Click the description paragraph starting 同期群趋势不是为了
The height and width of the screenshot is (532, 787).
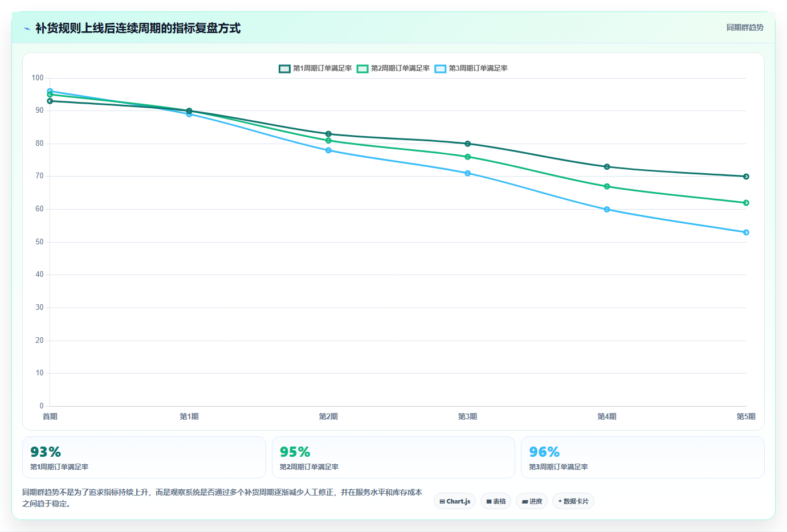tap(222, 498)
